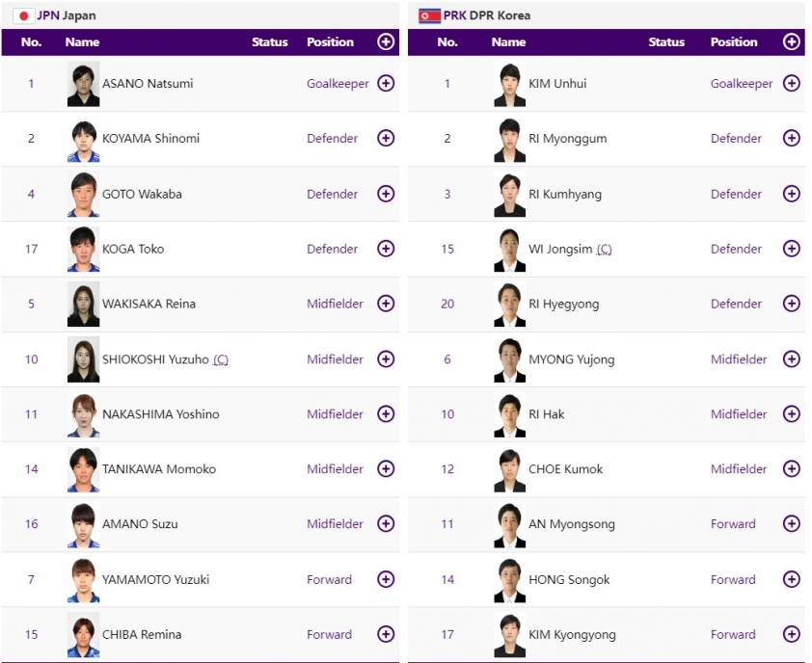Viewport: 812px width, 663px height.
Task: Expand all Japan players via header plus
Action: pos(386,41)
